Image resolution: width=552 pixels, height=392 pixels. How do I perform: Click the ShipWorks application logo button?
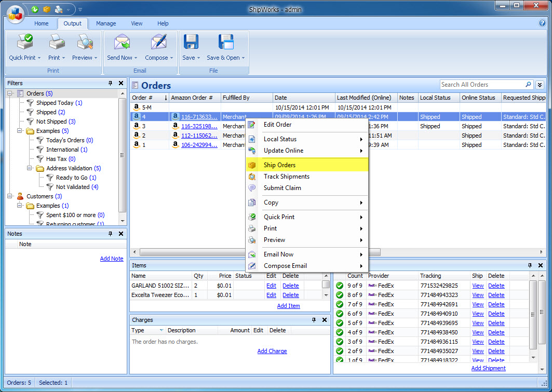(15, 13)
